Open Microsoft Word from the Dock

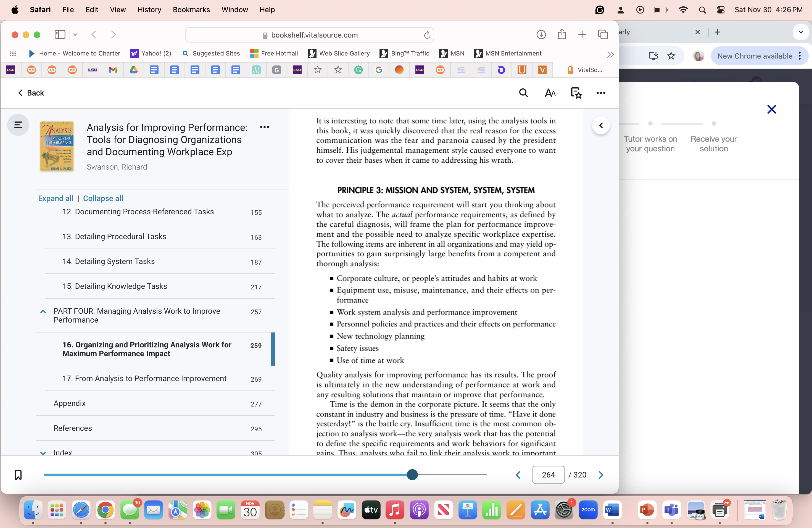click(612, 510)
